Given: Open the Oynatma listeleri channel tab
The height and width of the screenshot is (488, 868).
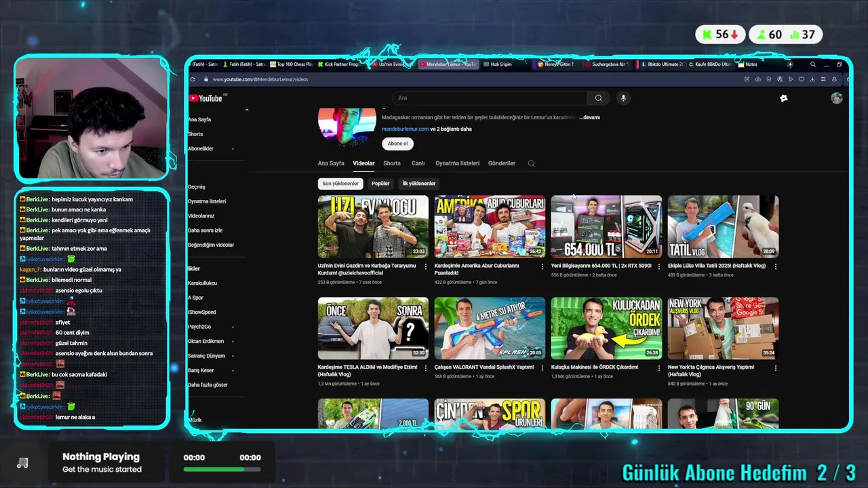Looking at the screenshot, I should (457, 163).
